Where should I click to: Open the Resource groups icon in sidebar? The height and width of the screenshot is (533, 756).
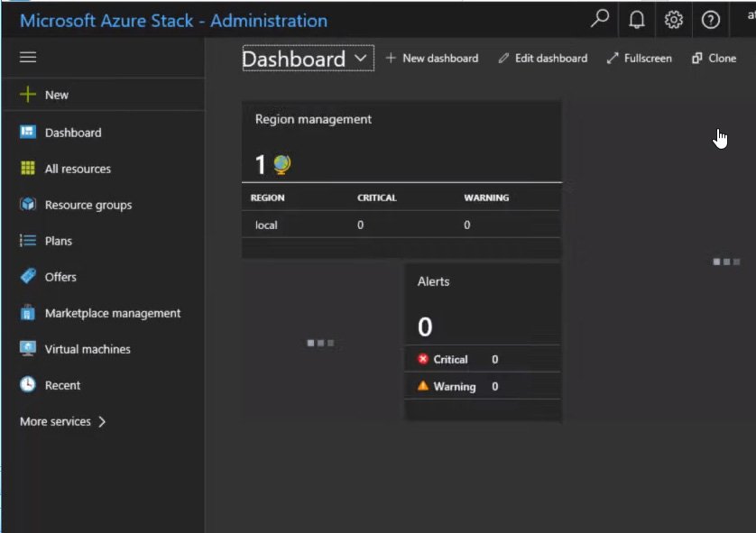27,205
